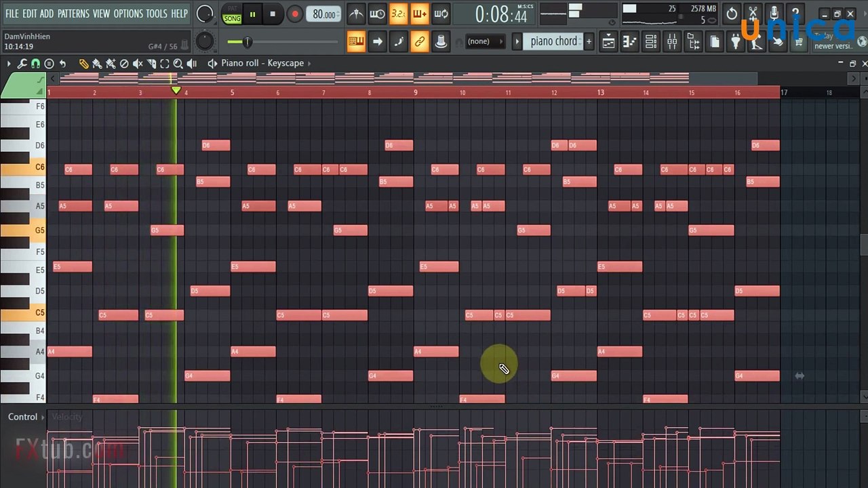Image resolution: width=868 pixels, height=488 pixels.
Task: Click the song position slider handle
Action: [x=247, y=42]
